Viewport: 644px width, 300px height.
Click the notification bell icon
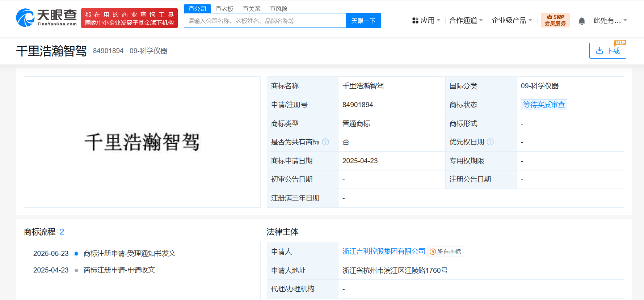point(582,21)
